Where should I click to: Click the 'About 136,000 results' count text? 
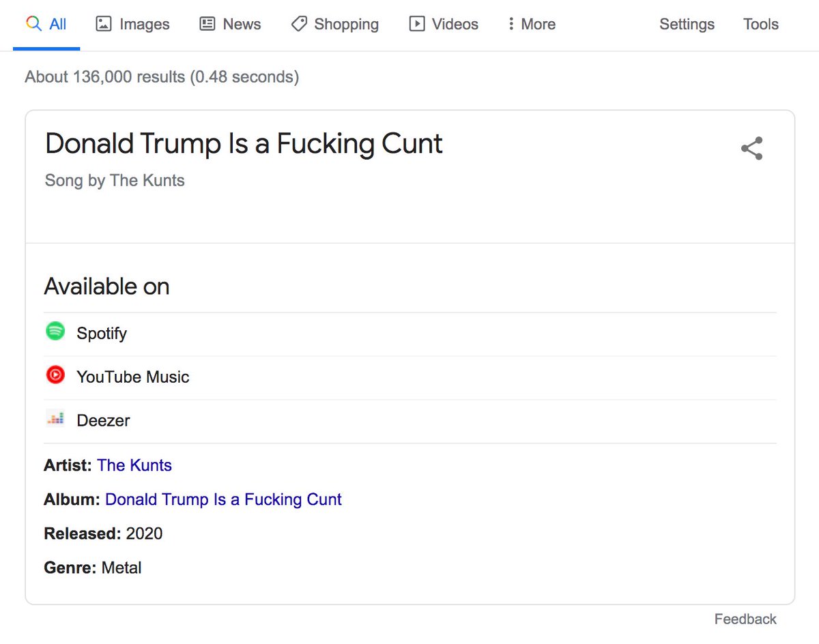click(x=105, y=77)
